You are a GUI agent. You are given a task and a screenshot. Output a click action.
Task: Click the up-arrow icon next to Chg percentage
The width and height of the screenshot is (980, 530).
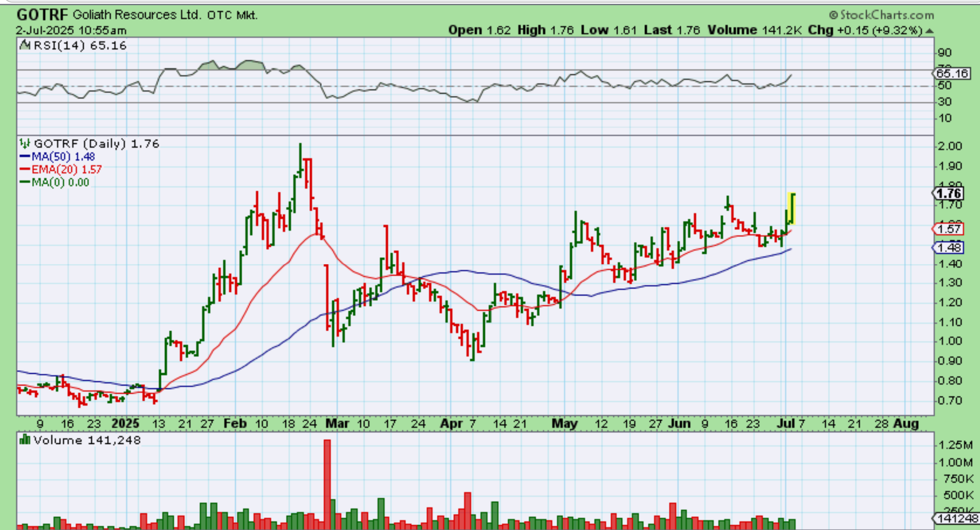click(929, 31)
